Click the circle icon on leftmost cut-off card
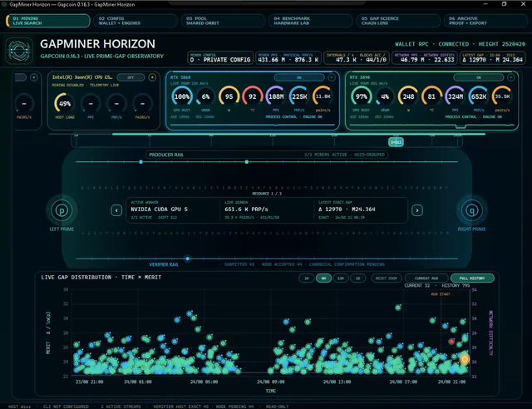The width and height of the screenshot is (532, 409). pos(33,77)
